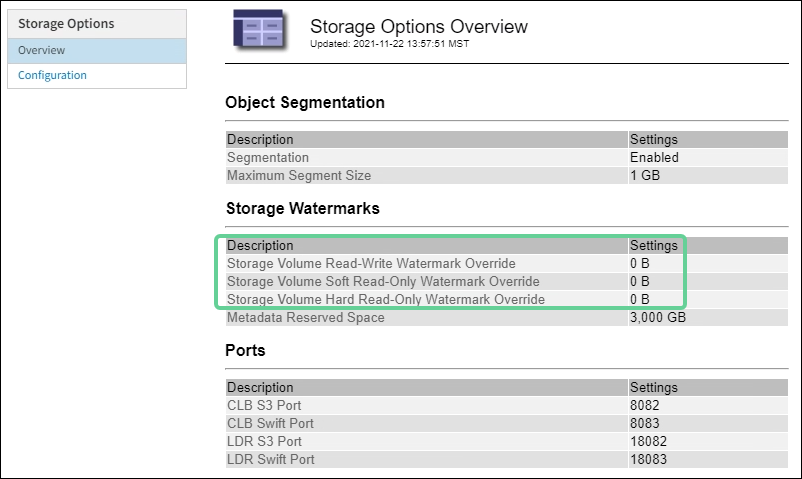Select the CLB Swift Port value 8083
Viewport: 802px width, 479px height.
coord(645,423)
